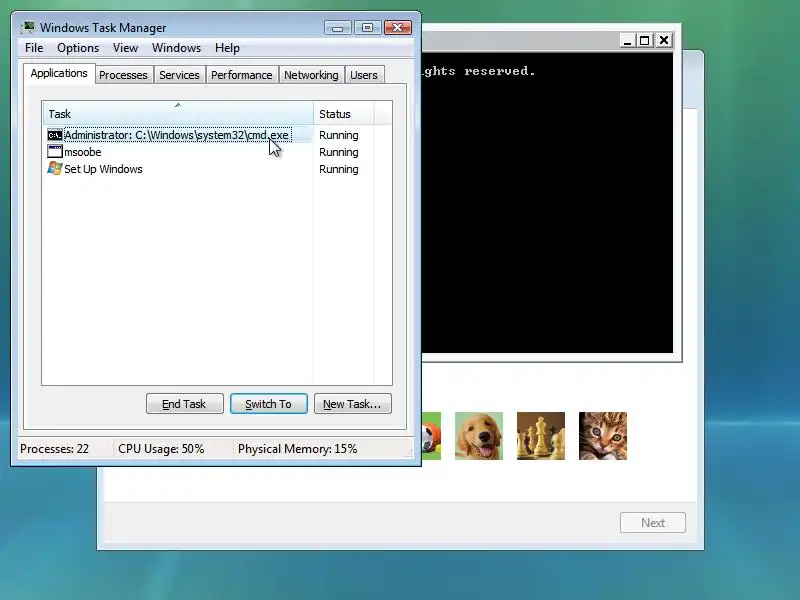This screenshot has height=600, width=800.
Task: Select the Applications tab
Action: pyautogui.click(x=59, y=73)
